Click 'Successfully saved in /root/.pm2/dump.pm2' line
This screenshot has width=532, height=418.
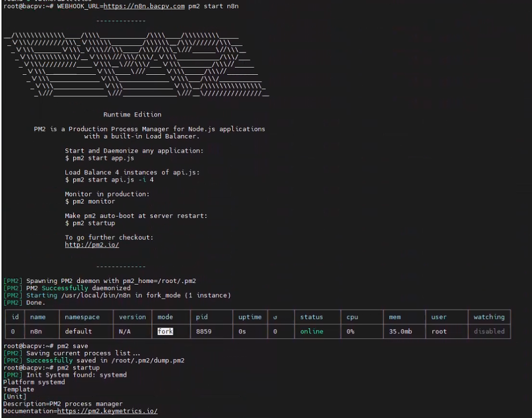(x=94, y=360)
